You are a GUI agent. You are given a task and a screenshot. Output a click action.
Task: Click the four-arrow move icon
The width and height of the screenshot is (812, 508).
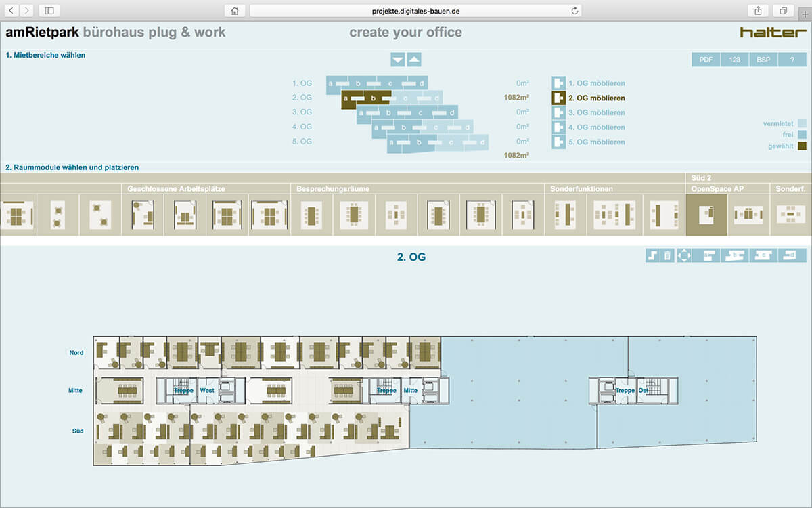(684, 255)
